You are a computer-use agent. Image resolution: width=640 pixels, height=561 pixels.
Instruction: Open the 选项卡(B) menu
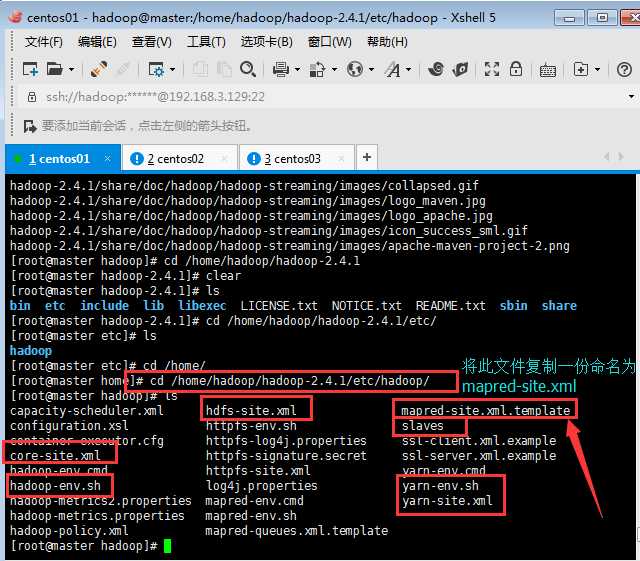(267, 42)
